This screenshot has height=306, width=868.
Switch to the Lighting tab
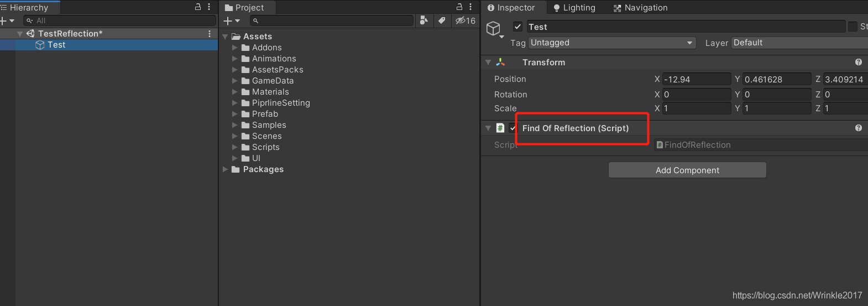click(x=574, y=8)
